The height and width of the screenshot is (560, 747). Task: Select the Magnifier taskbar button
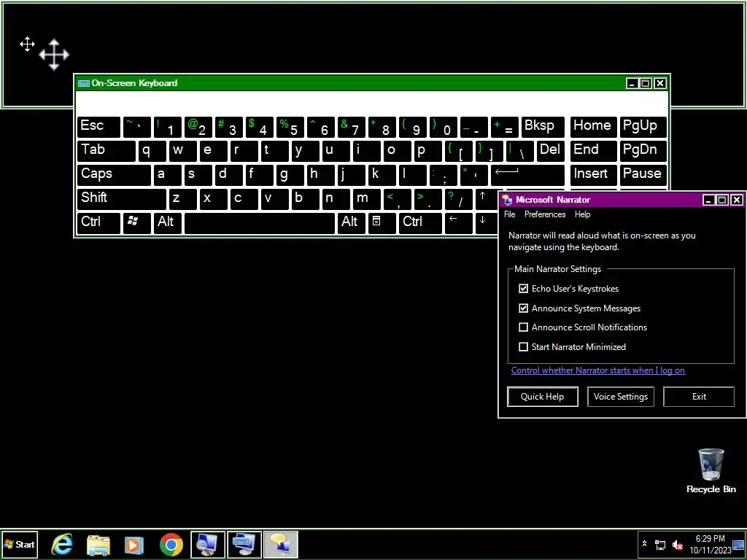pyautogui.click(x=208, y=544)
